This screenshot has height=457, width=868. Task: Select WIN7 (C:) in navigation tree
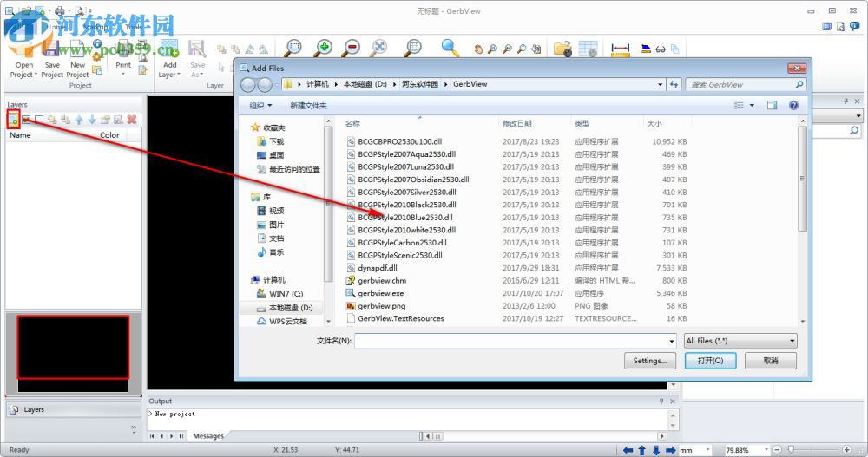coord(286,294)
